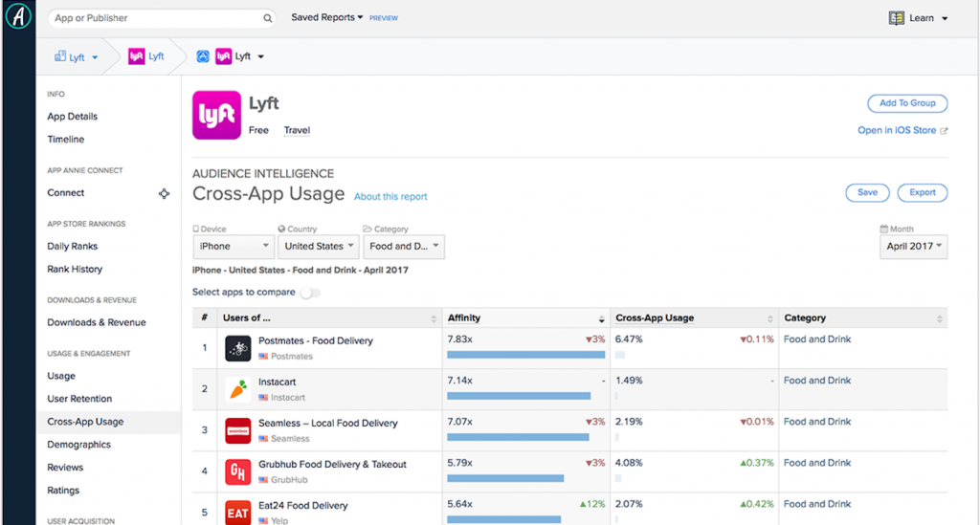Click the Eat24 app icon
This screenshot has height=525, width=980.
237,513
